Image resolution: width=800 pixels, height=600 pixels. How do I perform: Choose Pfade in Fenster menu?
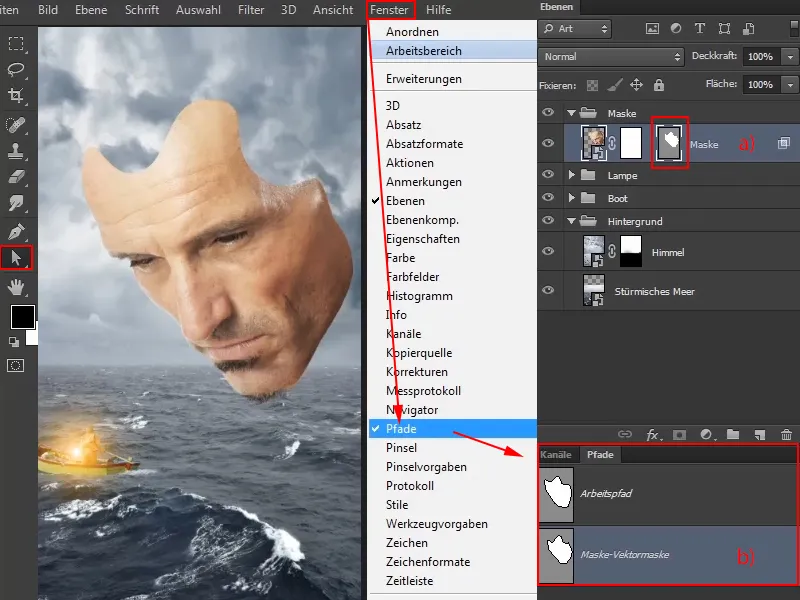(453, 429)
